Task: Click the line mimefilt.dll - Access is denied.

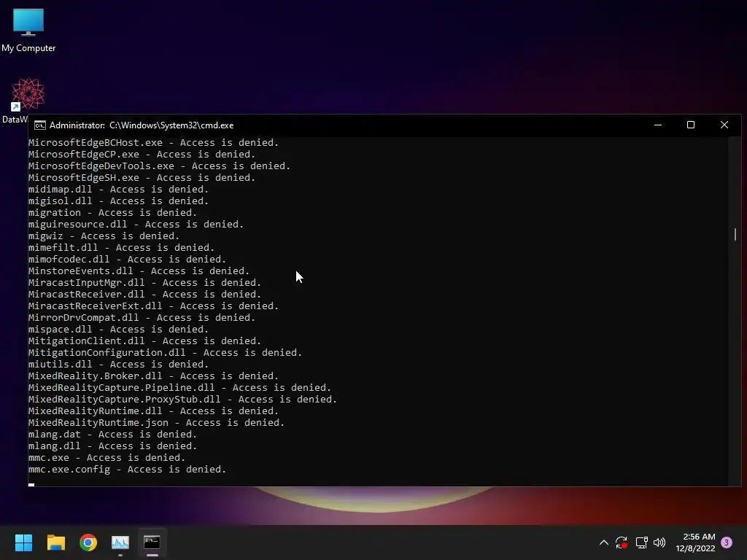Action: [122, 248]
